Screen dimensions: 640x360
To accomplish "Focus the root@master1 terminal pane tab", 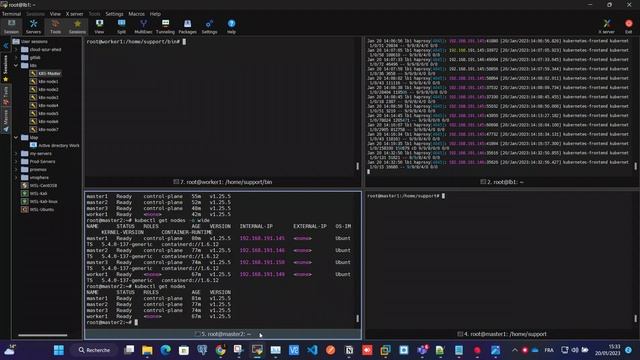I will (x=502, y=334).
